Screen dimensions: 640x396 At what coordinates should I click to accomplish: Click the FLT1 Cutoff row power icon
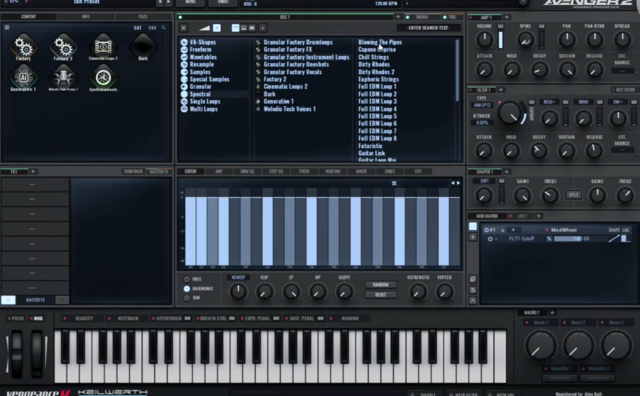[x=490, y=239]
